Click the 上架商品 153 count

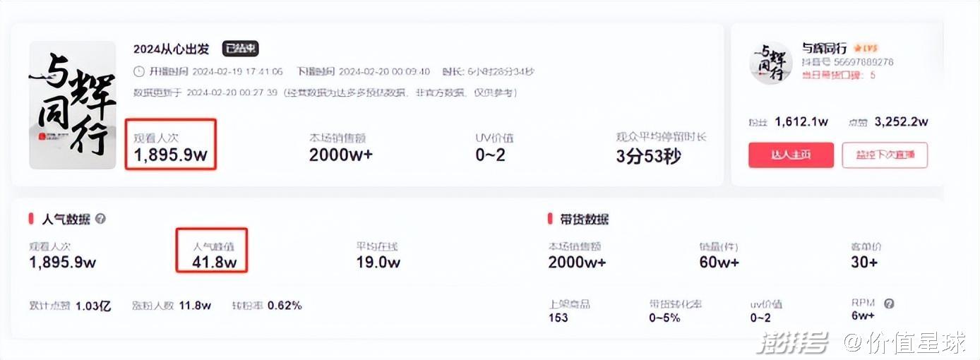click(569, 311)
